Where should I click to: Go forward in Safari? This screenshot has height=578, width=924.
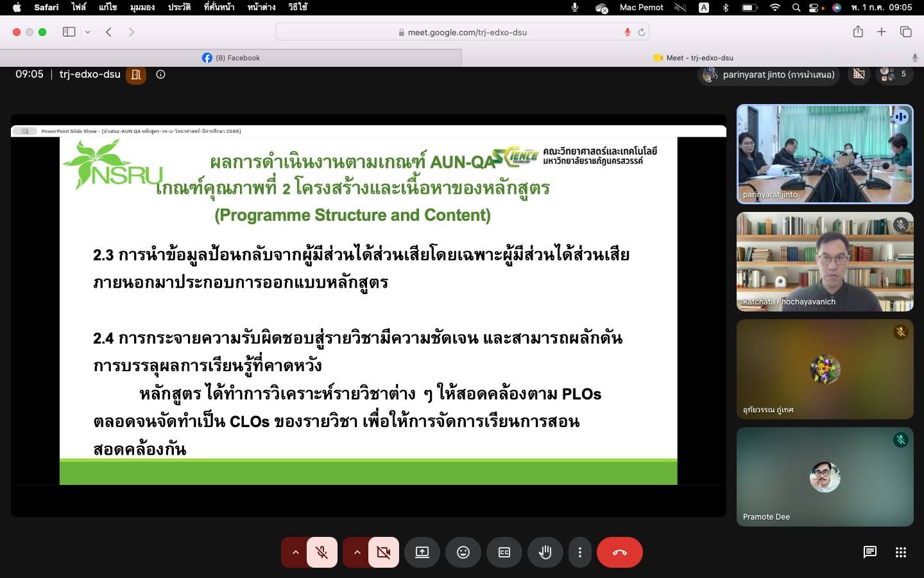(x=132, y=32)
